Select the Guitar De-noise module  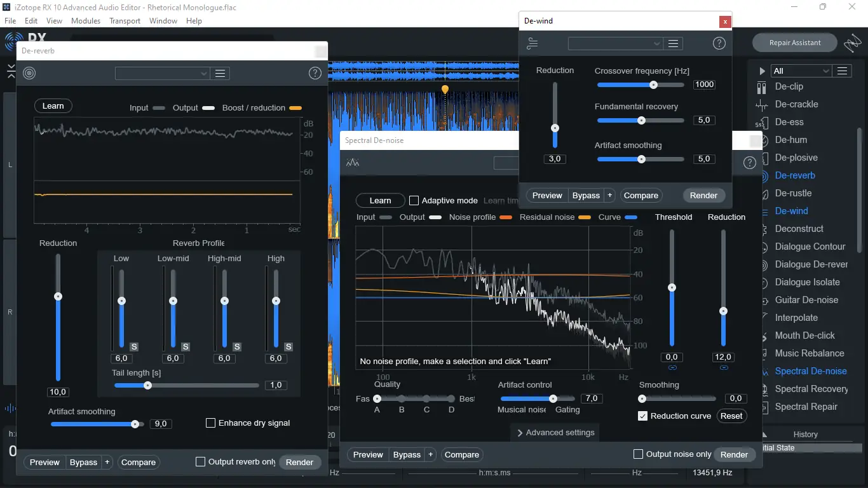pos(806,300)
